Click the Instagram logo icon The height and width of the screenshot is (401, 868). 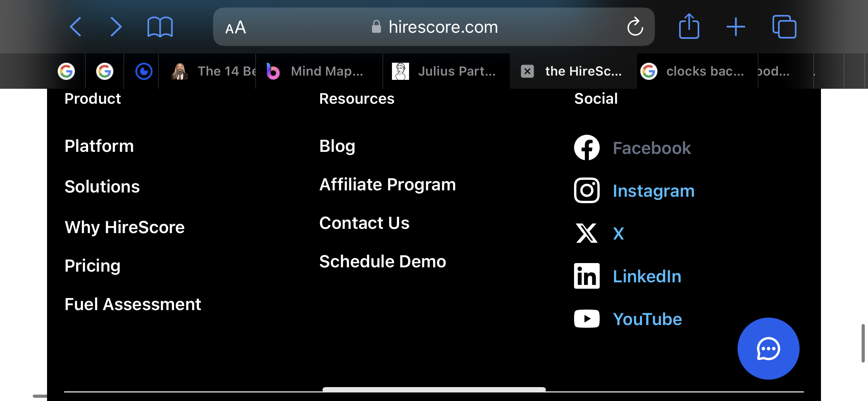click(x=587, y=190)
